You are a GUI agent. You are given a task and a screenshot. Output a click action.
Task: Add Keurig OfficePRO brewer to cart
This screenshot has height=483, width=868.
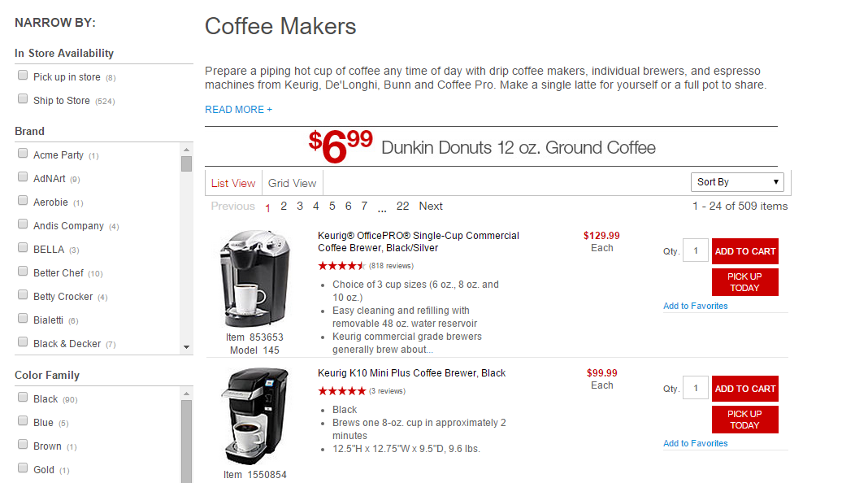[x=745, y=251]
